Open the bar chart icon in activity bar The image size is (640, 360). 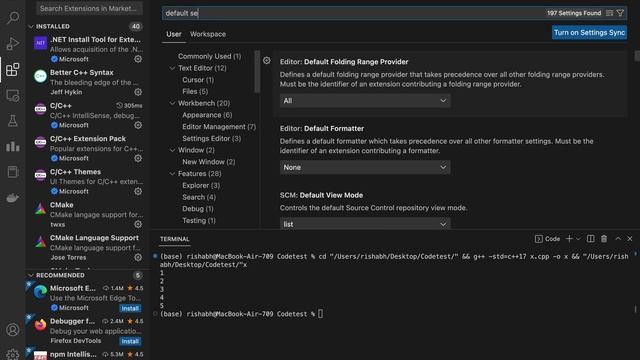click(13, 146)
